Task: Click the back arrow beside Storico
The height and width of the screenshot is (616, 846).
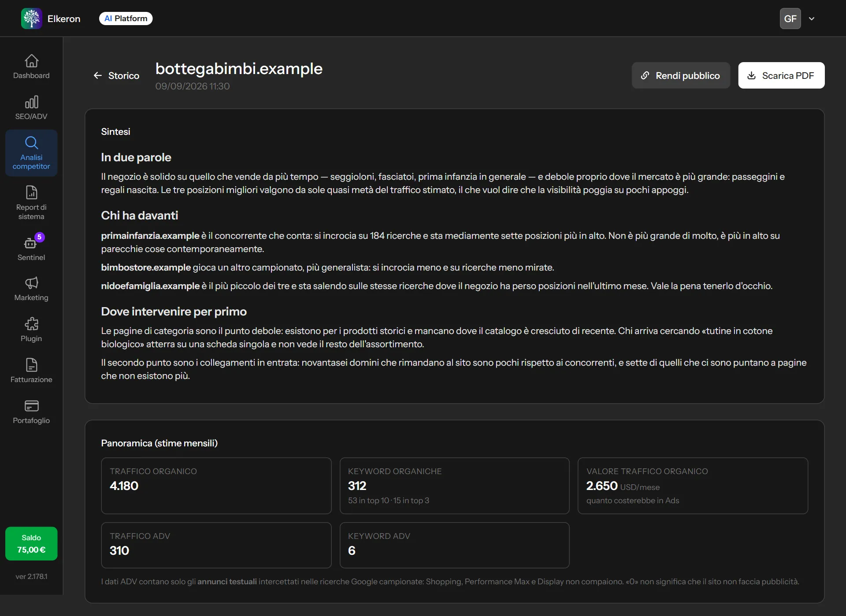Action: [98, 76]
